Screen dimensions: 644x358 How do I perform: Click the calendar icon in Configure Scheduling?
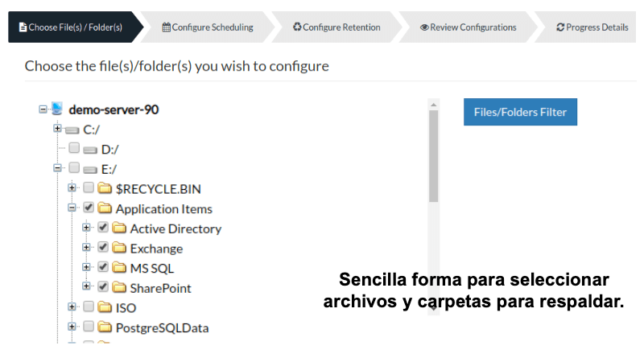pyautogui.click(x=167, y=27)
